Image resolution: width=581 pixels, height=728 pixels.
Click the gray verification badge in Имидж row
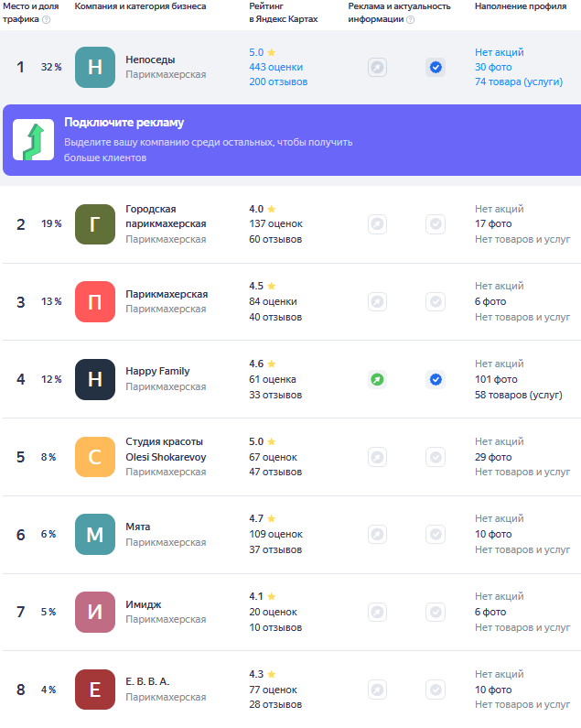pos(436,612)
